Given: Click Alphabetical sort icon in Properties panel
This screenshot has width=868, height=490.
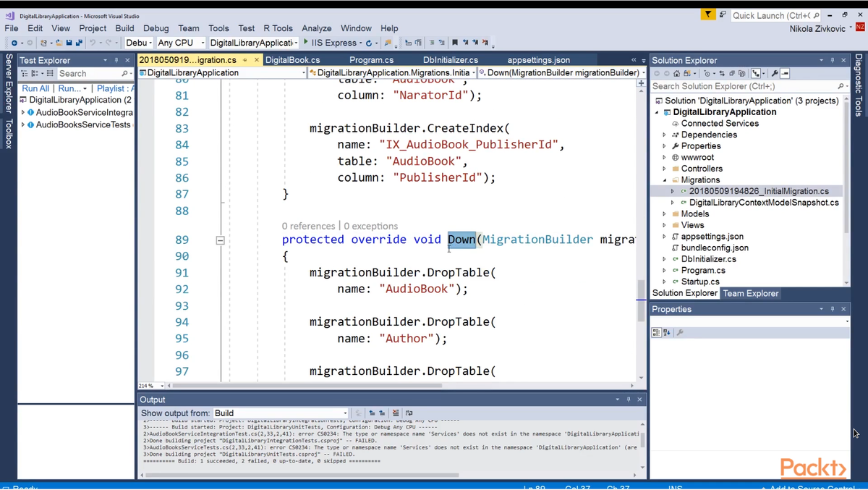Looking at the screenshot, I should pos(667,332).
